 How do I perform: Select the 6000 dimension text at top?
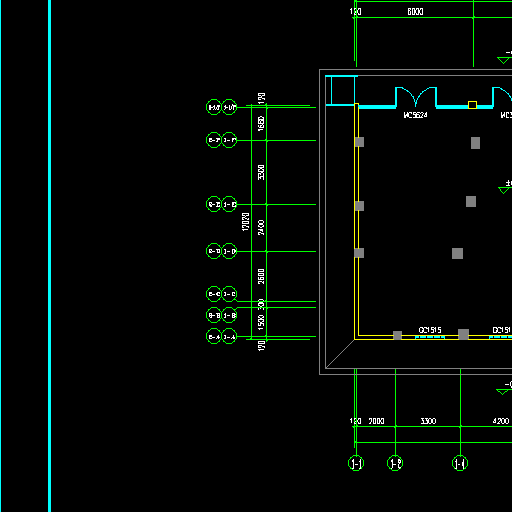coord(415,12)
